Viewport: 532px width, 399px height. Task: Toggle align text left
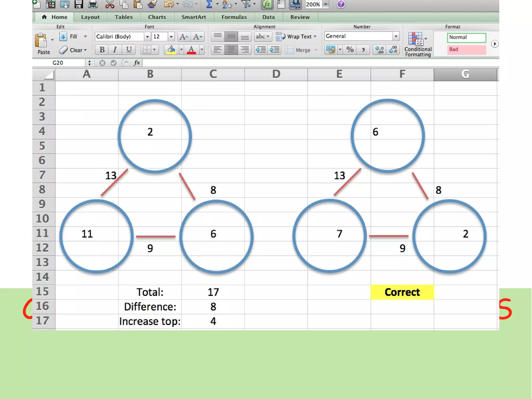tap(217, 49)
